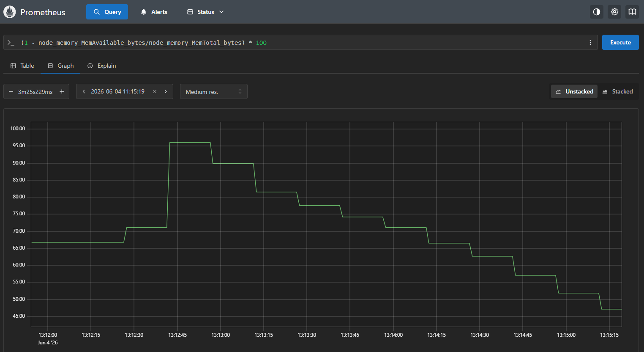Click the Execute button

620,42
